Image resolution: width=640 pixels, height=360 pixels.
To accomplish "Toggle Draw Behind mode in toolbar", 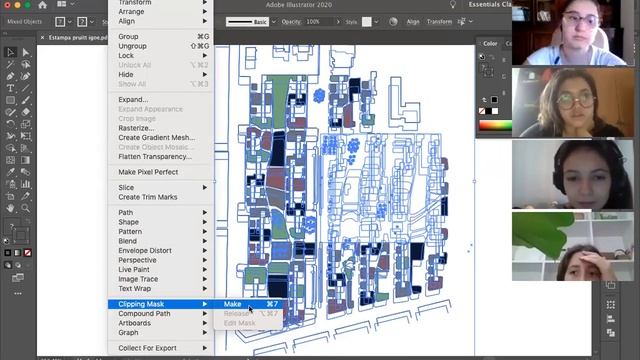I will tap(18, 265).
